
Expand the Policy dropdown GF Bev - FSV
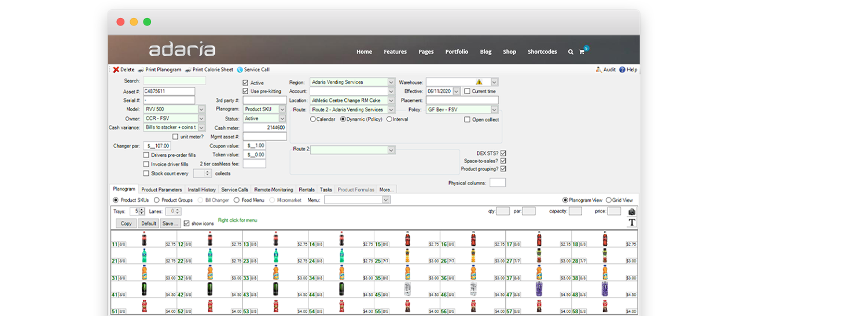pyautogui.click(x=494, y=109)
